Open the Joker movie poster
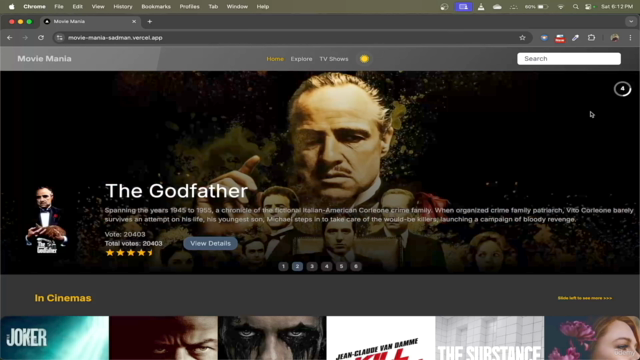The width and height of the screenshot is (640, 360). (x=55, y=338)
